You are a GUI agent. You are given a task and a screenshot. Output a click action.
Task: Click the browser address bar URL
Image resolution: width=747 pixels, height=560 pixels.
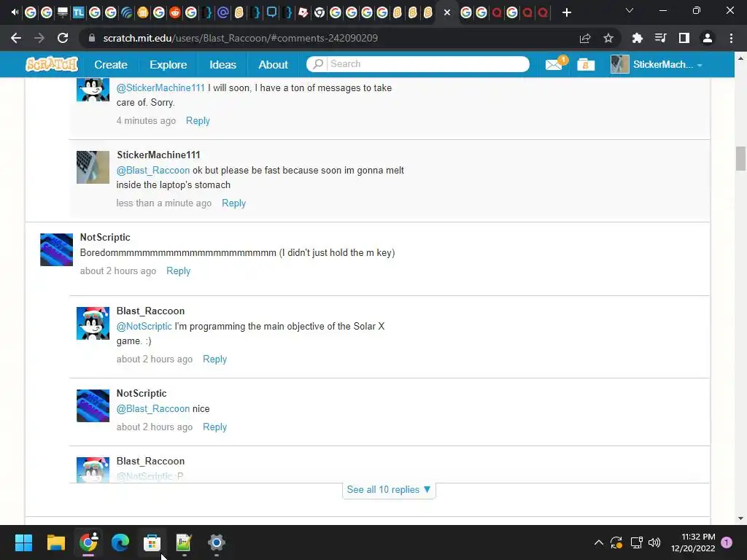[241, 38]
